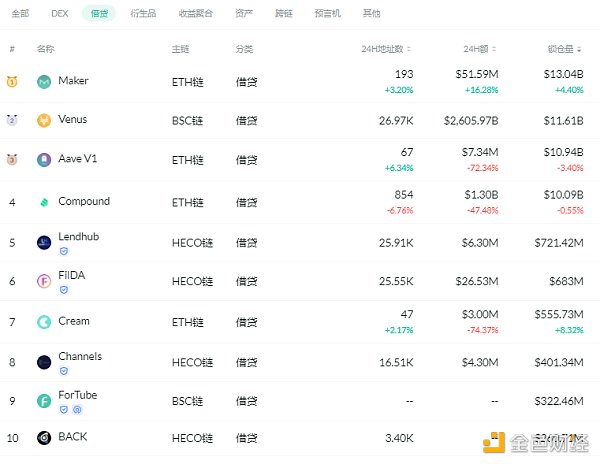Click the bronze rank 3 medal icon
The image size is (600, 464).
pyautogui.click(x=12, y=159)
